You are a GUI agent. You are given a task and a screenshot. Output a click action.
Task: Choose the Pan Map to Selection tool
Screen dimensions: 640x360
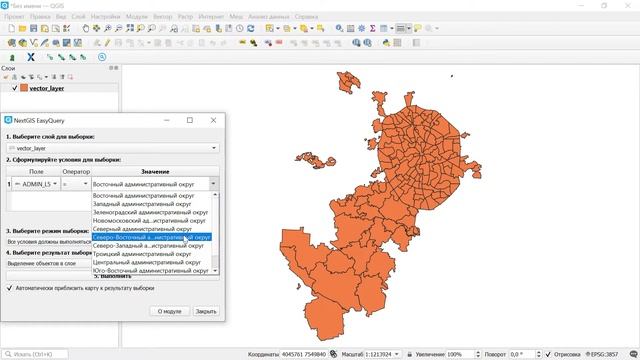pyautogui.click(x=96, y=28)
